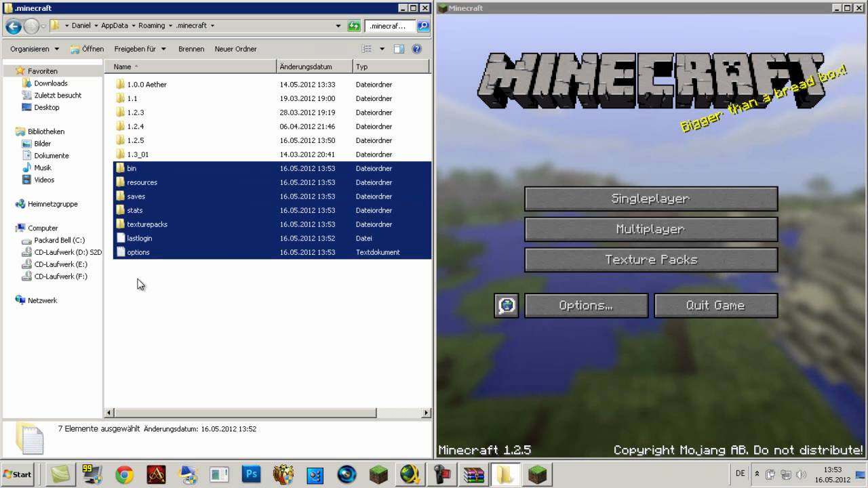Click the Explorer forward navigation arrow
The width and height of the screenshot is (868, 488).
[x=31, y=26]
